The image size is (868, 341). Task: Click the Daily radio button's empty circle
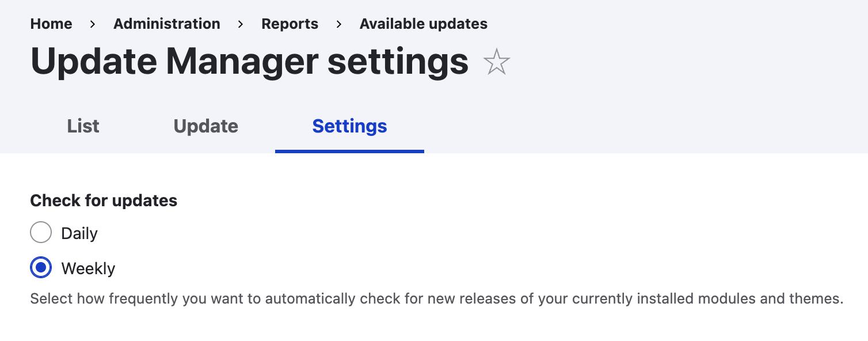[x=41, y=233]
